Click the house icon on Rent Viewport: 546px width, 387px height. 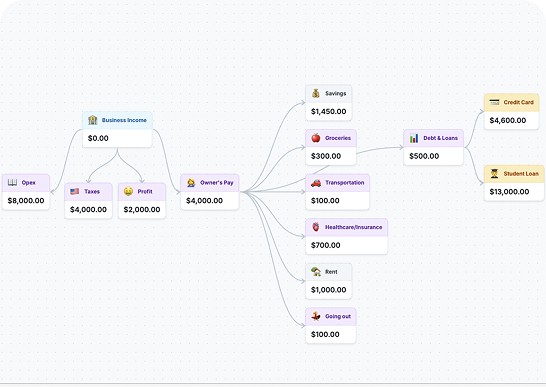[316, 272]
